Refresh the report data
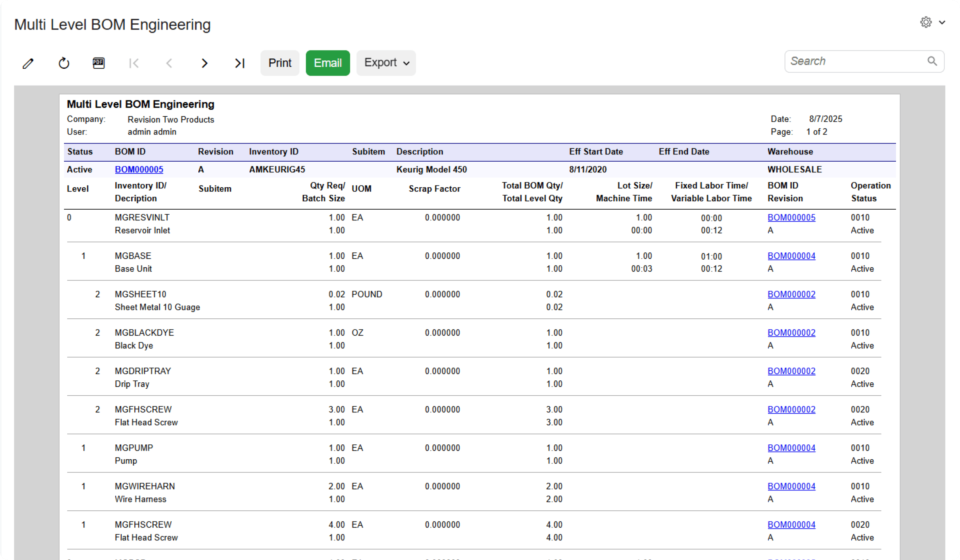The image size is (960, 560). coord(63,63)
